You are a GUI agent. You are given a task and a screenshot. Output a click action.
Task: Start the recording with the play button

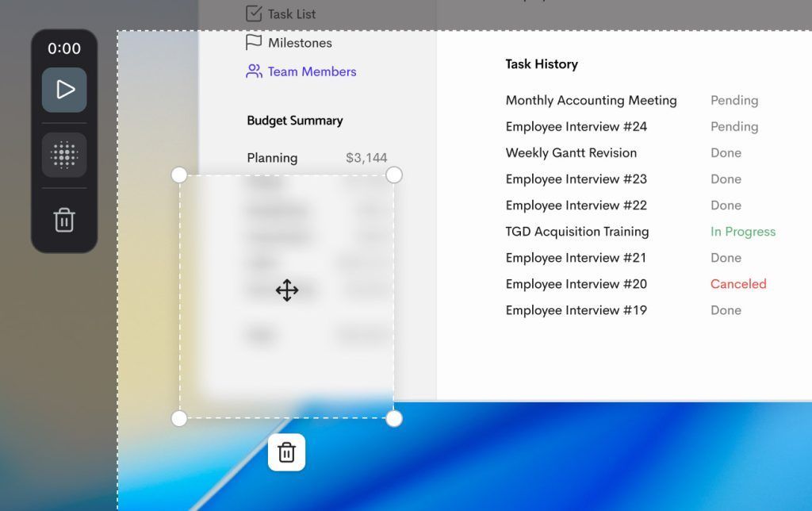tap(64, 90)
